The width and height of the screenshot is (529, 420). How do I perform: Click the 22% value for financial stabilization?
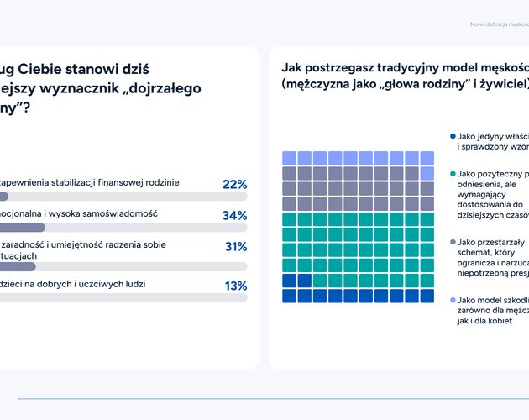[235, 184]
